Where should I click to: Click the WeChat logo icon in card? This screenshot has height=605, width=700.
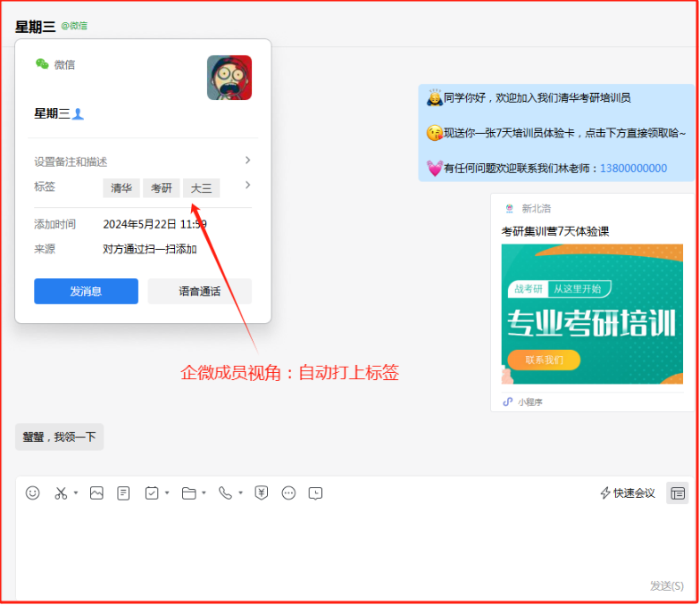(42, 64)
